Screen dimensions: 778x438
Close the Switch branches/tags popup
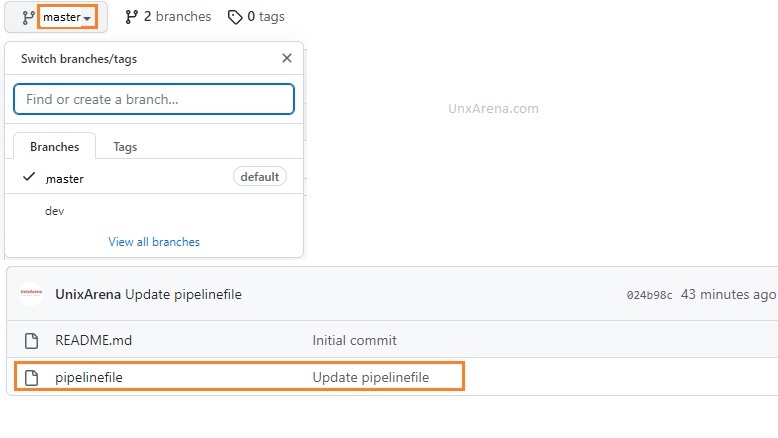pos(287,58)
